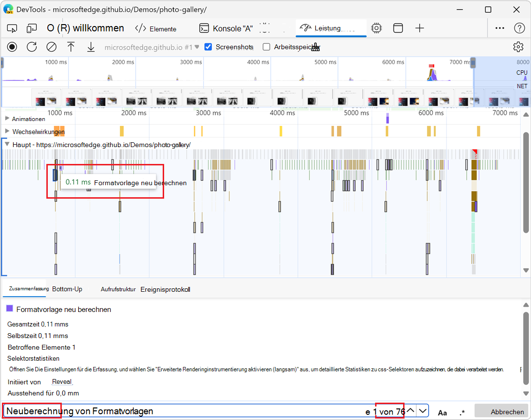Switch to the Elemente tab

(156, 29)
